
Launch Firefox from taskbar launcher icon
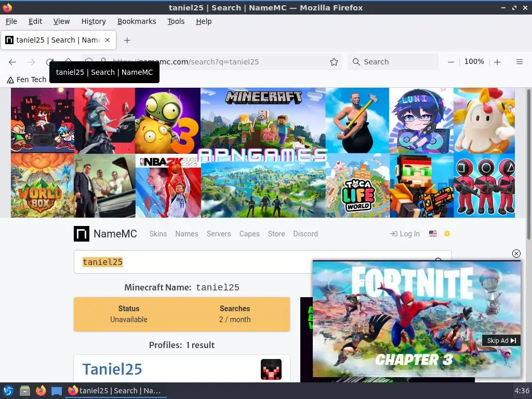tap(41, 391)
